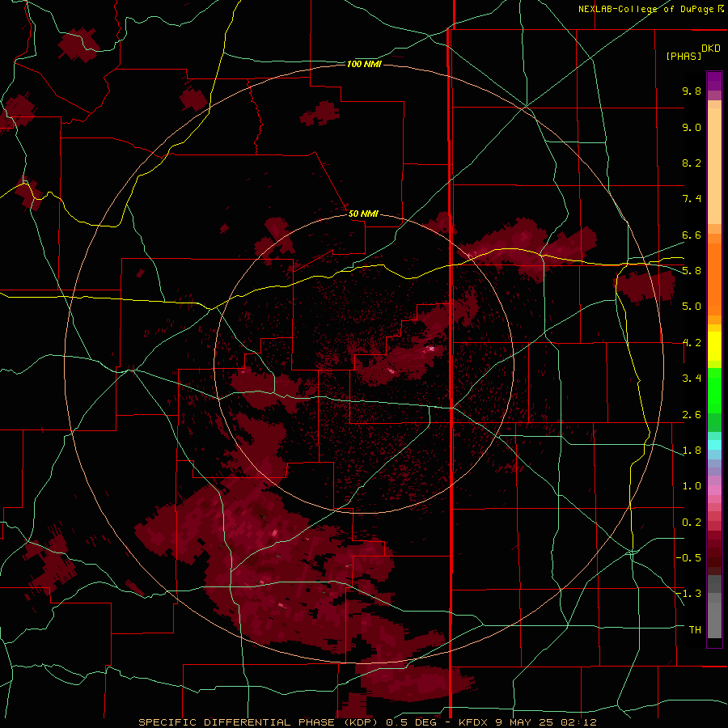728x728 pixels.
Task: Select the 8.2 legend scale value
Action: pyautogui.click(x=692, y=163)
